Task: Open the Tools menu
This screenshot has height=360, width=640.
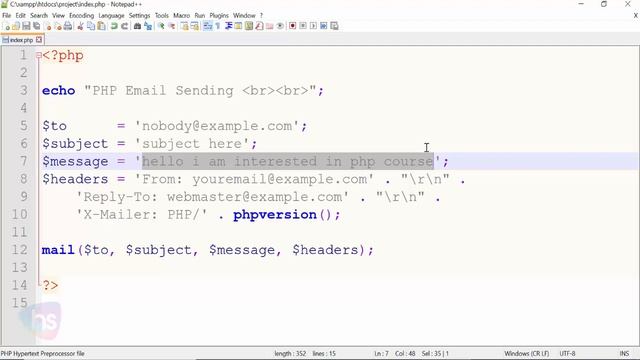Action: (x=162, y=16)
